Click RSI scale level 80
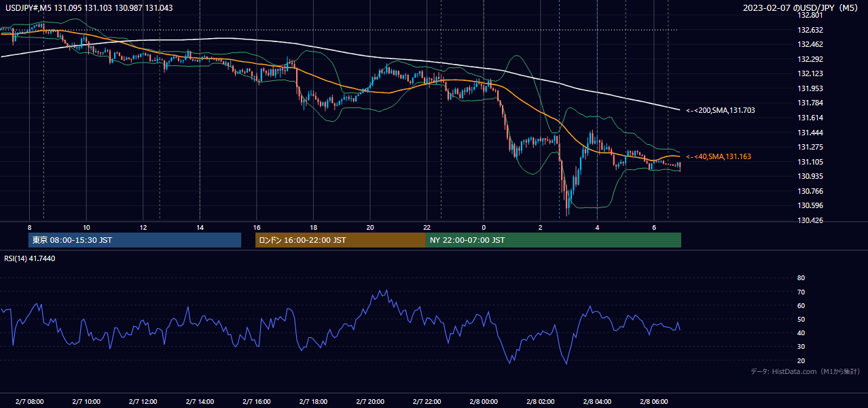This screenshot has height=408, width=868. (x=801, y=278)
